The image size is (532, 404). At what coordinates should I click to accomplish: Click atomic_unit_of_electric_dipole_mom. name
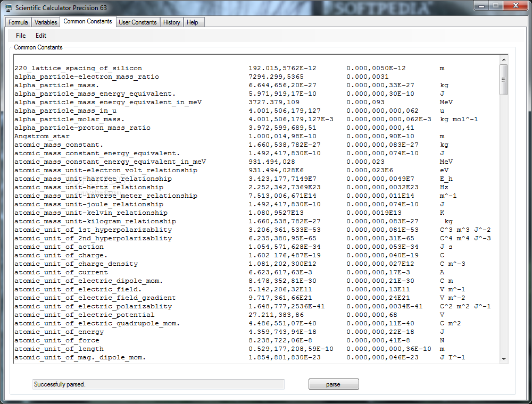point(88,281)
